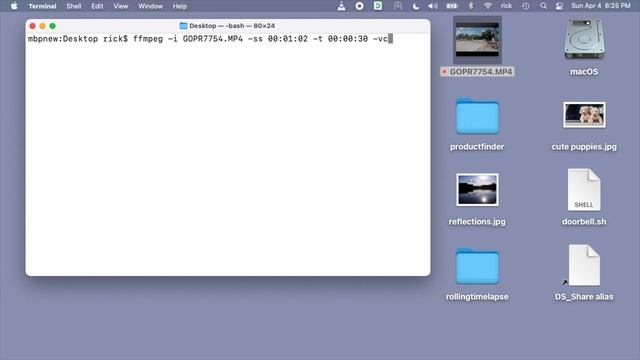The width and height of the screenshot is (640, 360).
Task: Click the rollingtimelapse name label
Action: [477, 297]
